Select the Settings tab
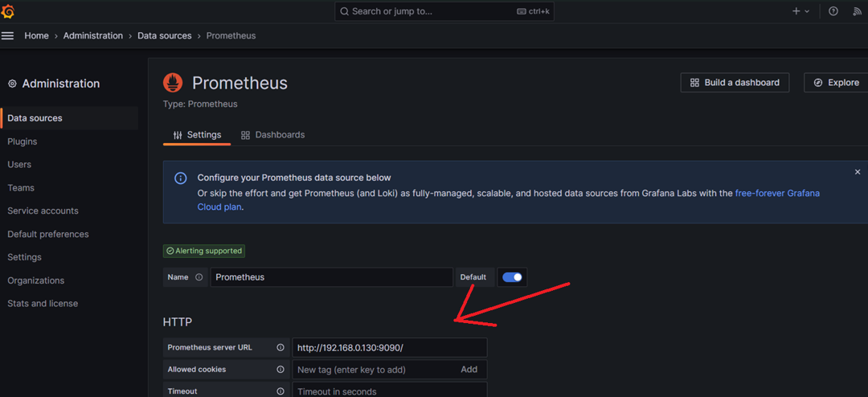 click(x=197, y=134)
